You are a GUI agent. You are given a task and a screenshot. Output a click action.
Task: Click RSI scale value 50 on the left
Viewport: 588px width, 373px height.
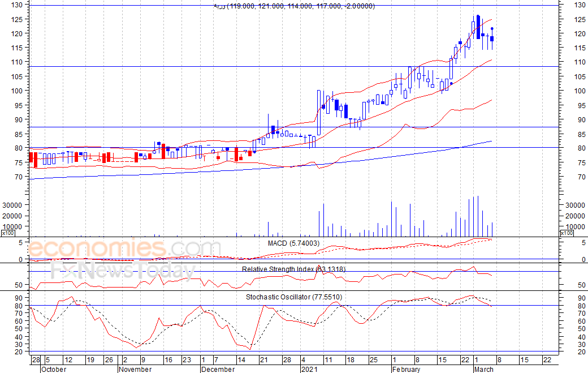pos(19,285)
